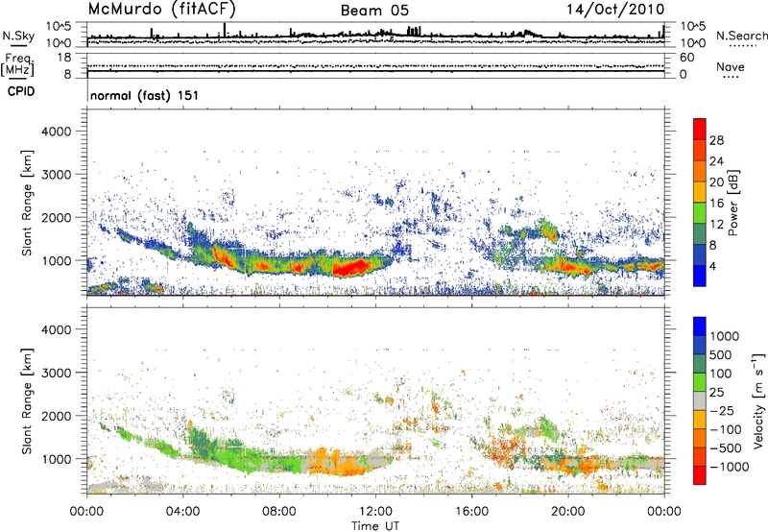Click the '28' power colorbar tick label
This screenshot has height=532, width=768.
click(716, 140)
